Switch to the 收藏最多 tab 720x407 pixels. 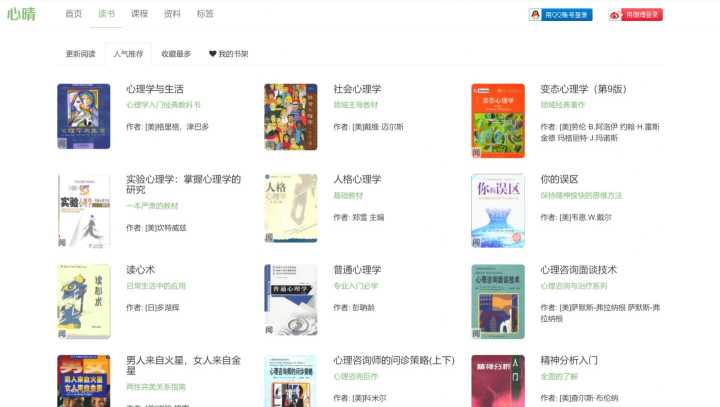pyautogui.click(x=176, y=54)
